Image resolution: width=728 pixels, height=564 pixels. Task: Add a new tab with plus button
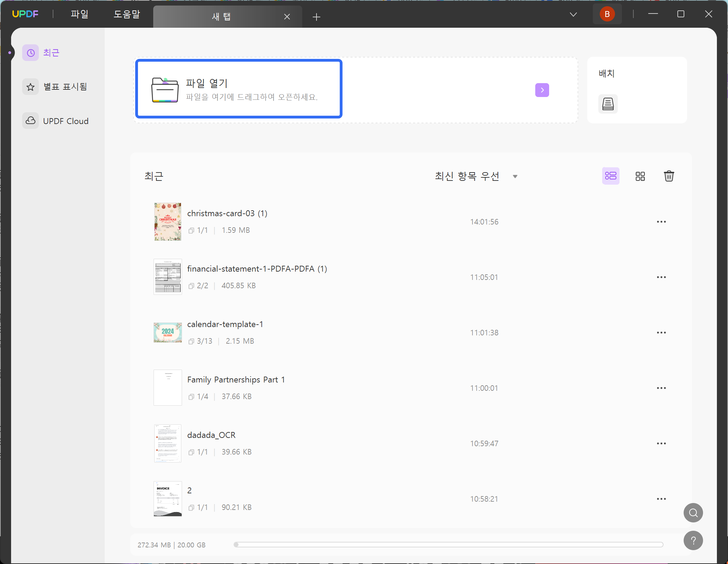pyautogui.click(x=316, y=17)
